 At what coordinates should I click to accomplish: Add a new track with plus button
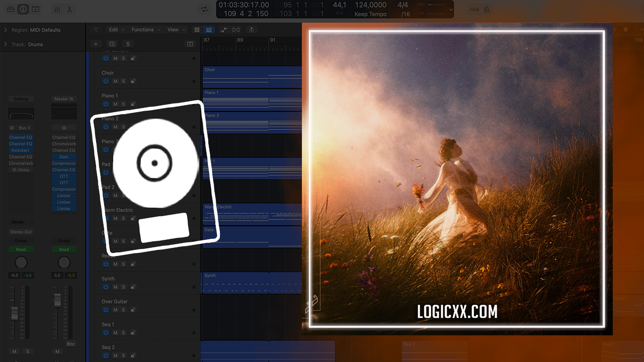pos(96,44)
